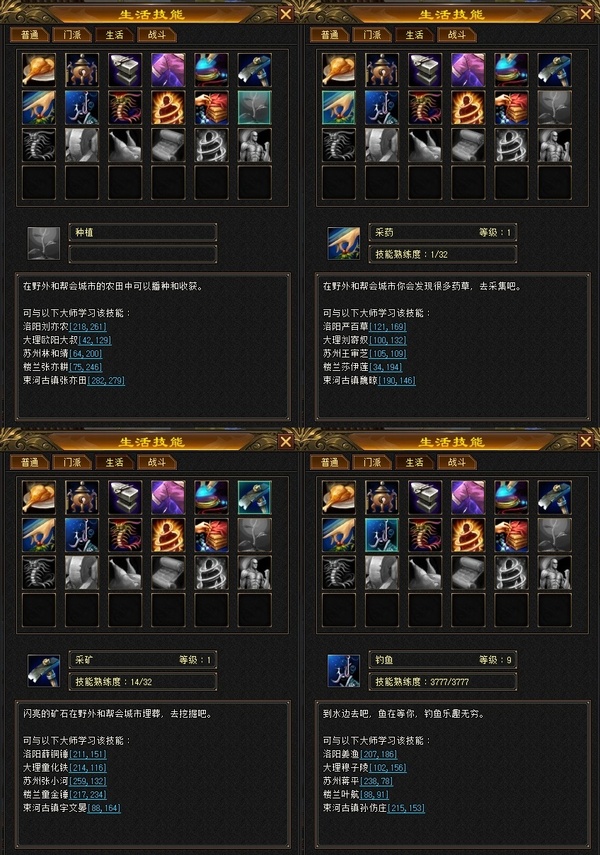Select the anvil forging icon in the 采矿 panel
The width and height of the screenshot is (600, 855).
point(125,497)
